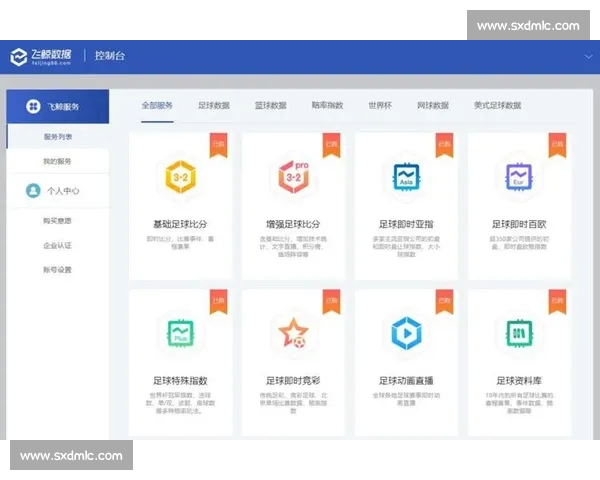Image resolution: width=600 pixels, height=480 pixels.
Task: Open the 控制台 header link
Action: (x=110, y=56)
